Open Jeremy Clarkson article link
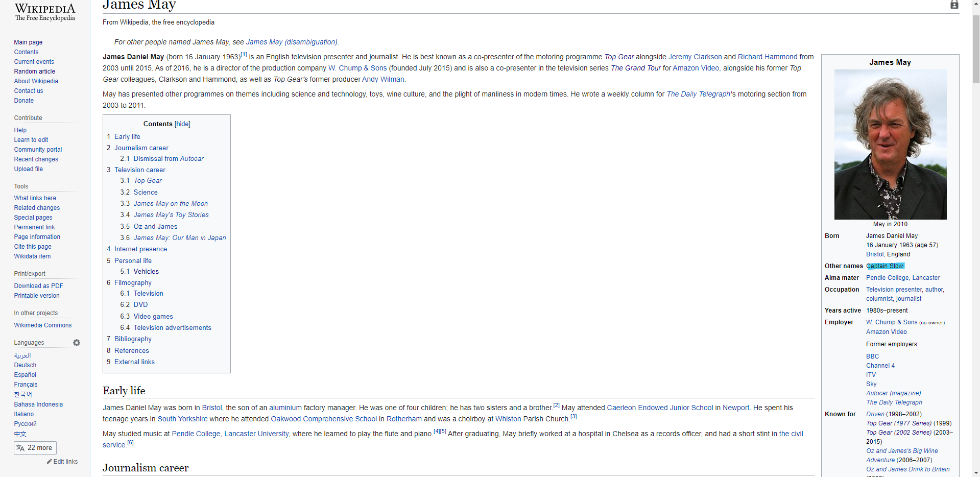This screenshot has height=477, width=980. pos(695,57)
